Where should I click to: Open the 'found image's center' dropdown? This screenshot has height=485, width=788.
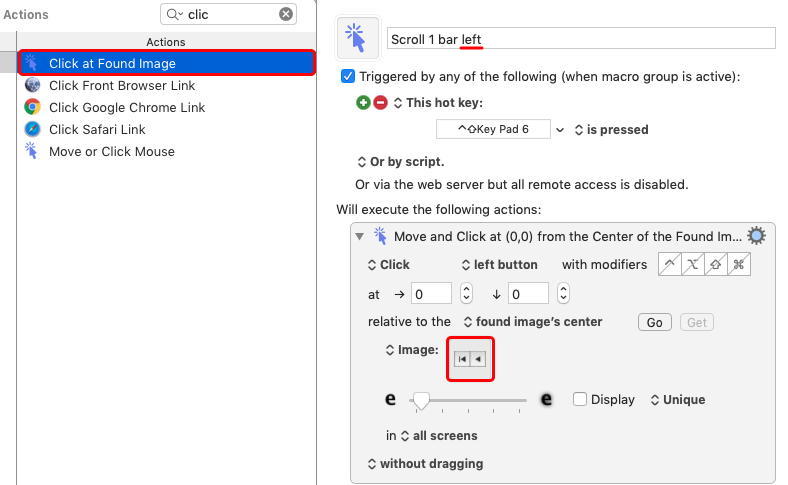(532, 322)
